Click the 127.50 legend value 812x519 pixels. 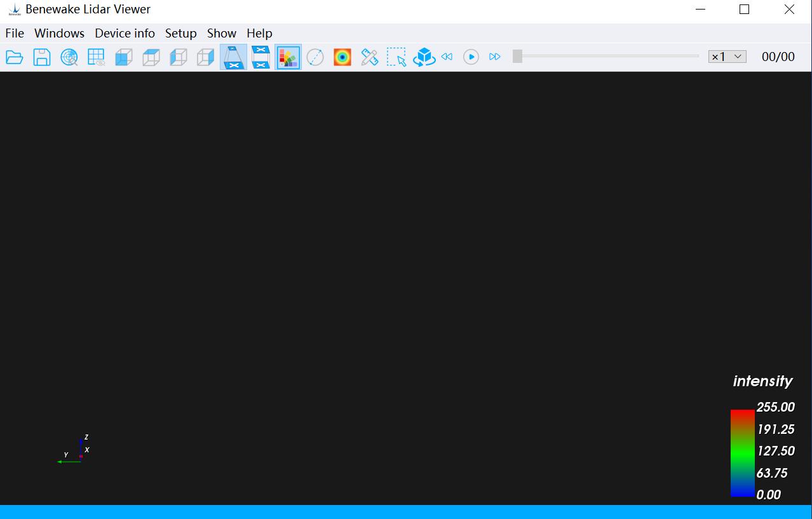click(776, 451)
